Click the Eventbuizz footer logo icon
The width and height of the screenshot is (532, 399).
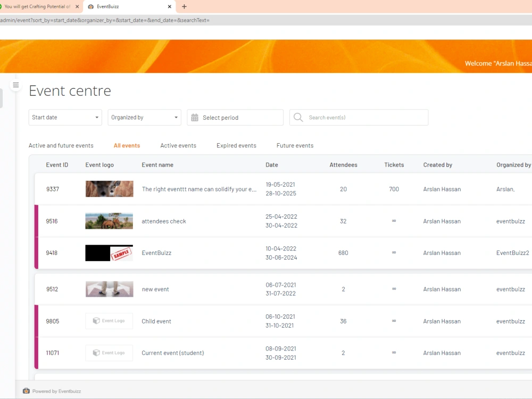pos(26,391)
